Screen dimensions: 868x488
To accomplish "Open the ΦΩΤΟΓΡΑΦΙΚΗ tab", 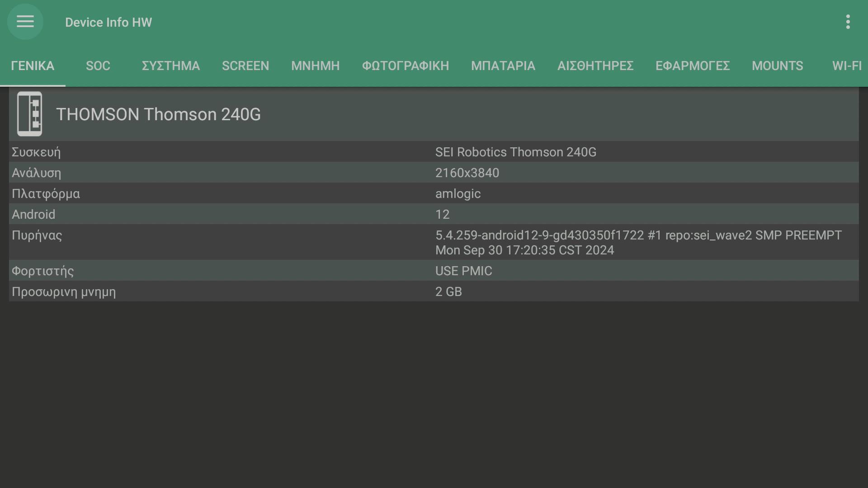I will (405, 66).
